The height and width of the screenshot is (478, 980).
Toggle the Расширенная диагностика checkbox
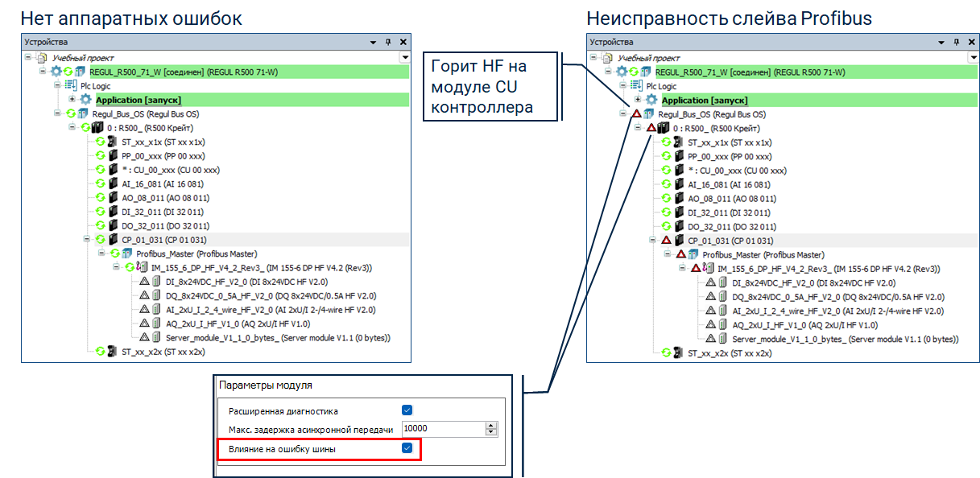click(x=407, y=410)
